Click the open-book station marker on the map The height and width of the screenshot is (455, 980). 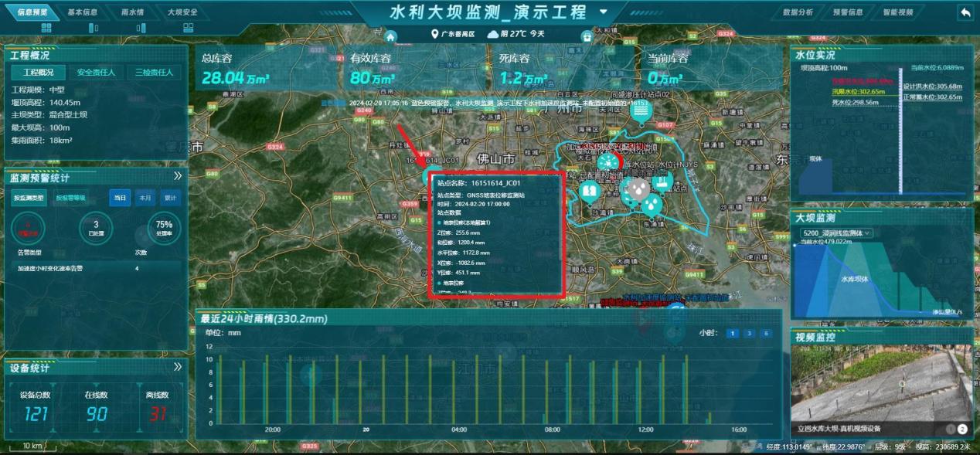[589, 190]
